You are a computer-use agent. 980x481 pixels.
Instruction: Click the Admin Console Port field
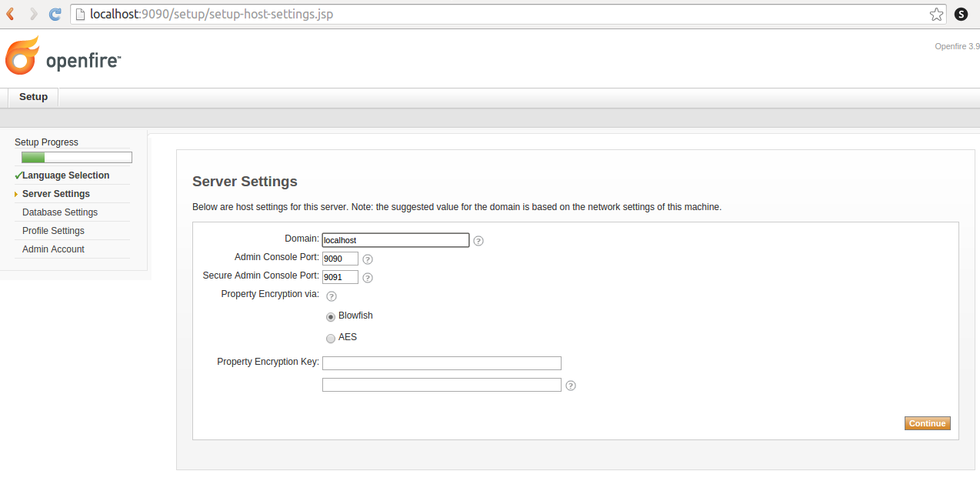coord(340,259)
